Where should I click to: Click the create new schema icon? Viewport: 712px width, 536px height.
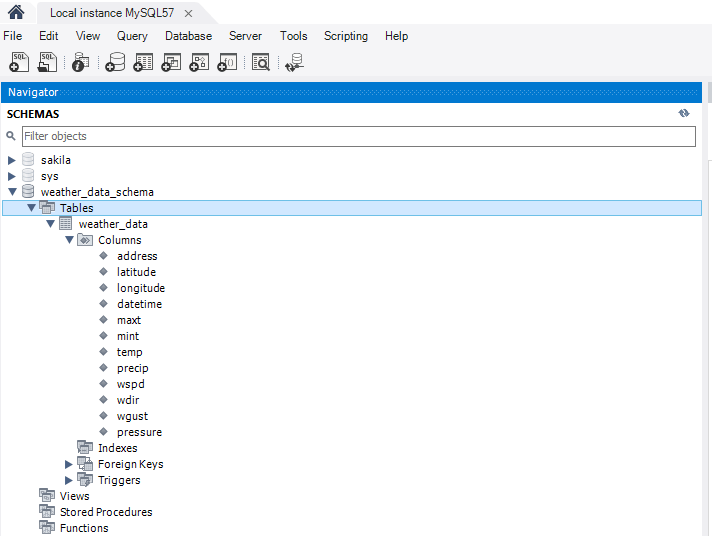pyautogui.click(x=115, y=62)
